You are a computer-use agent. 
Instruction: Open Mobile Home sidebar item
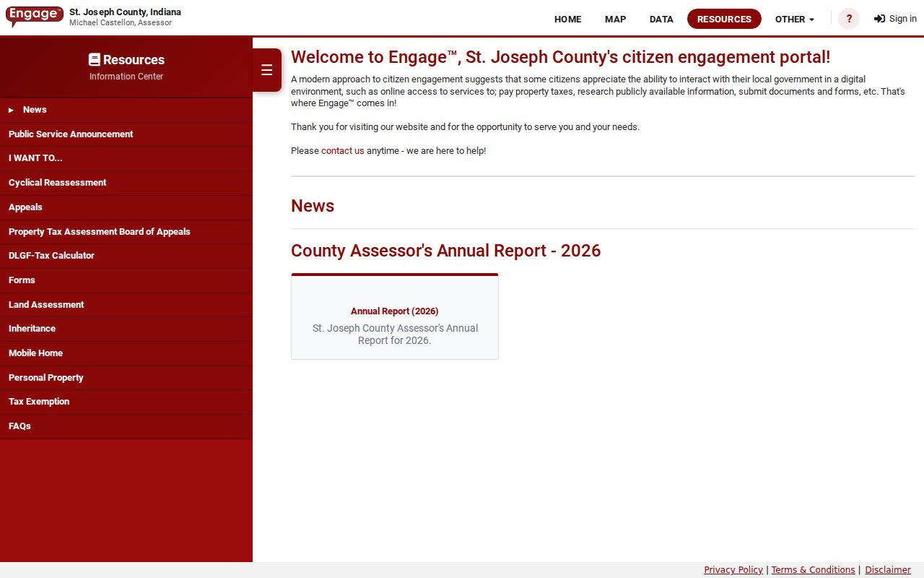click(126, 353)
